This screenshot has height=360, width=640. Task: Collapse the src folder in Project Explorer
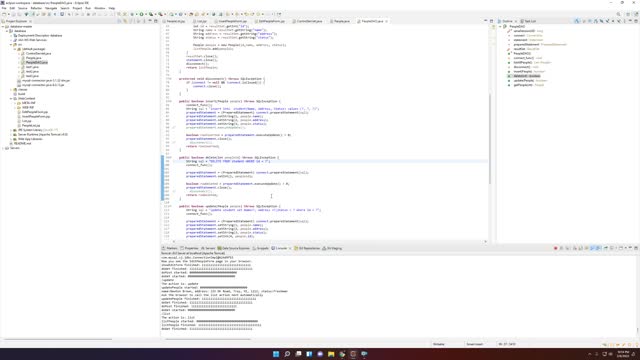pos(11,44)
